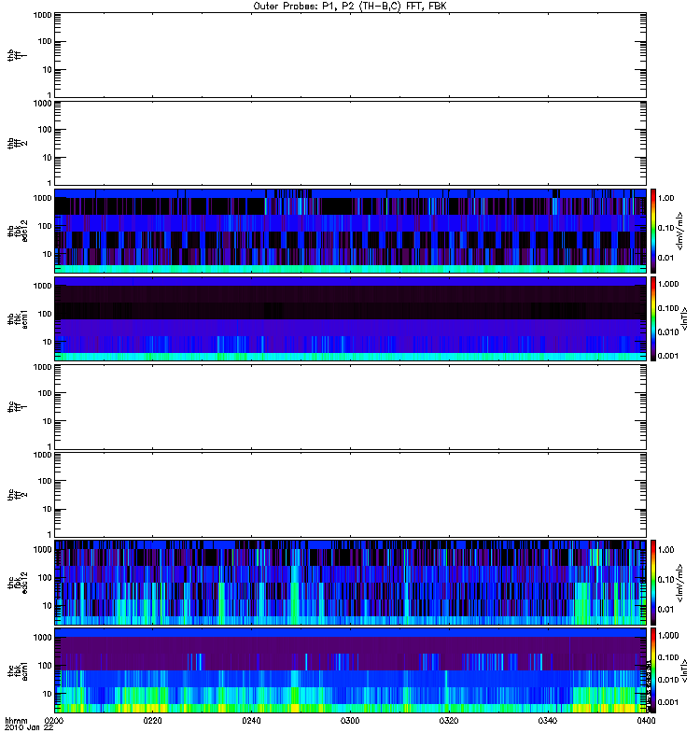Click the '10' tick of thc fbk scm1 panel

coord(48,694)
